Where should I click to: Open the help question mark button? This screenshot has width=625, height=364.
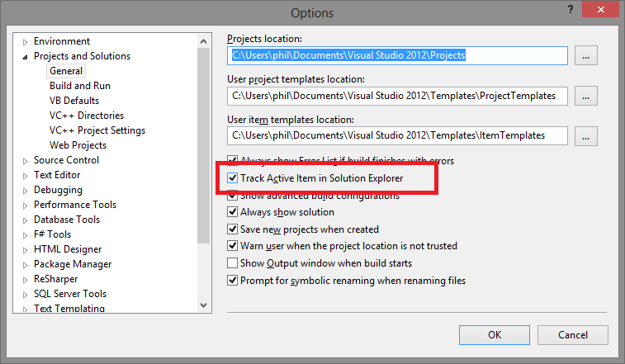571,10
